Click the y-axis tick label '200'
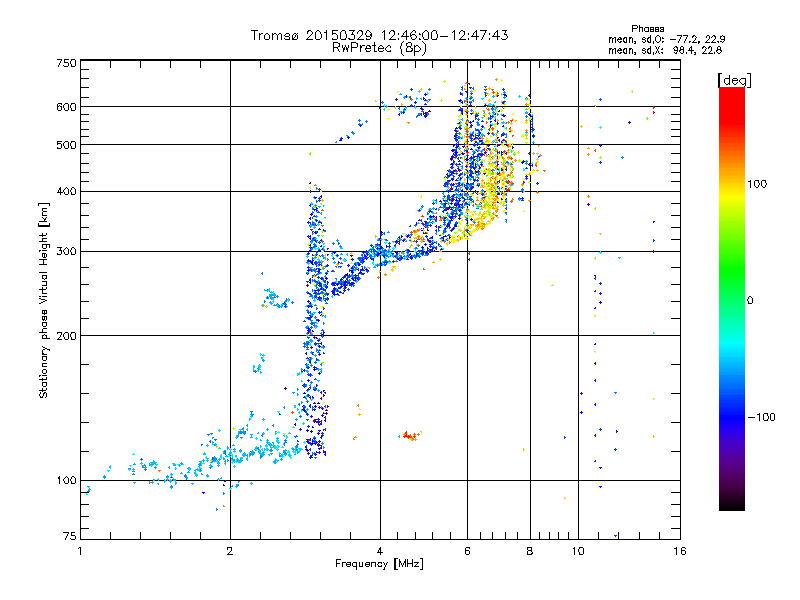The width and height of the screenshot is (800, 600). tap(66, 336)
